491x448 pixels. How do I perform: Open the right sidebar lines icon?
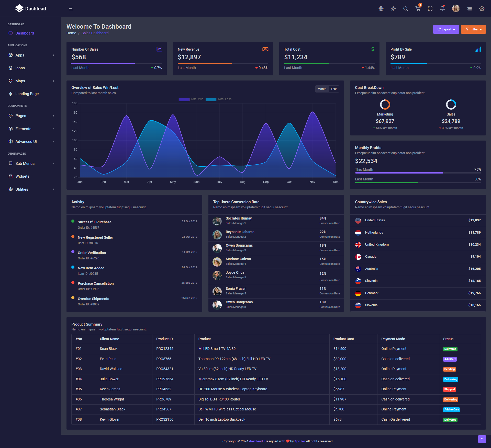pos(470,9)
